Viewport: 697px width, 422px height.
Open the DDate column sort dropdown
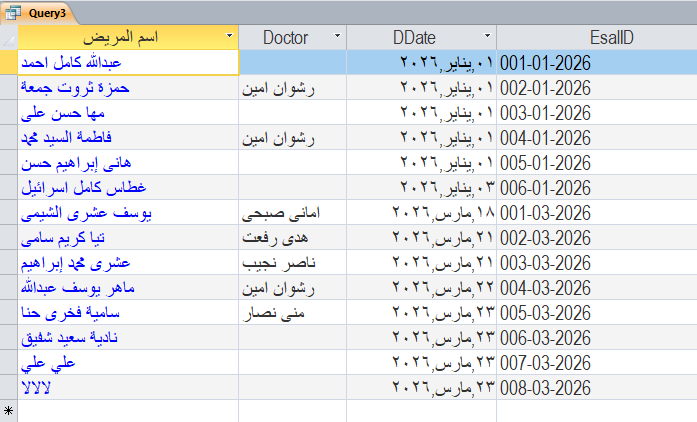coord(487,37)
